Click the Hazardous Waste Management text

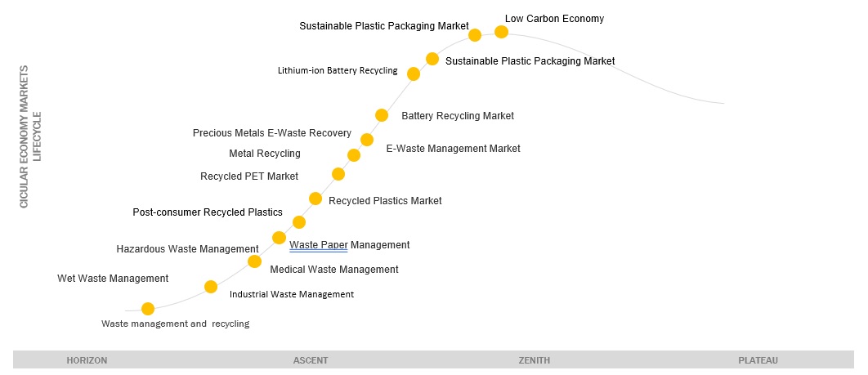pos(187,249)
